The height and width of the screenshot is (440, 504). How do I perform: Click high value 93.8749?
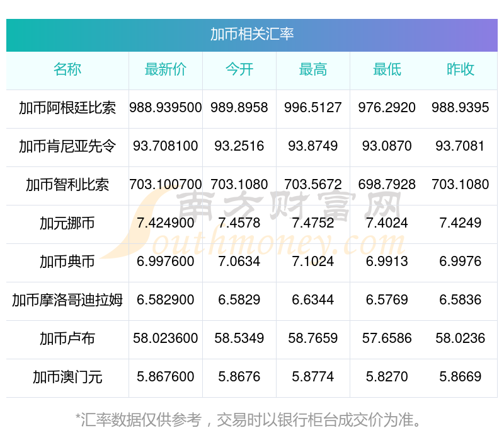(x=313, y=146)
